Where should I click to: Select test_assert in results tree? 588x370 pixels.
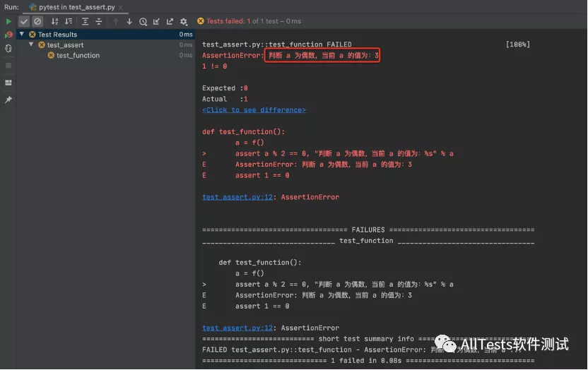click(x=65, y=45)
